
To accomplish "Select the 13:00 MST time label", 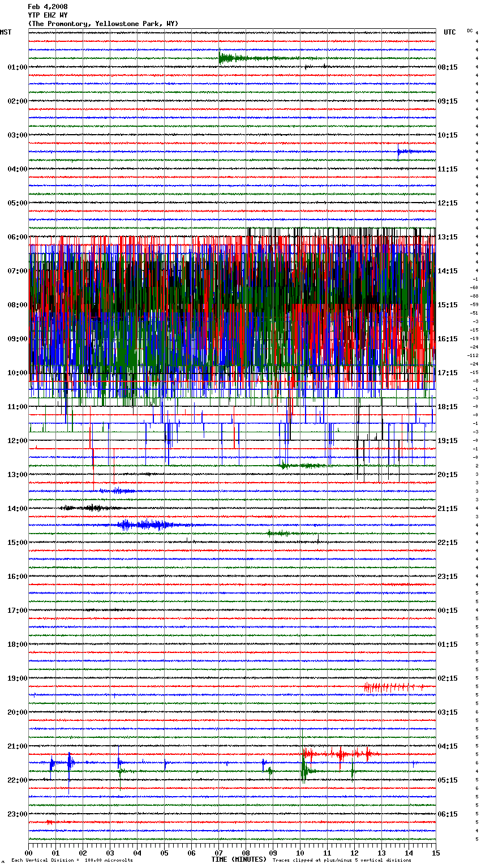I will (x=18, y=475).
